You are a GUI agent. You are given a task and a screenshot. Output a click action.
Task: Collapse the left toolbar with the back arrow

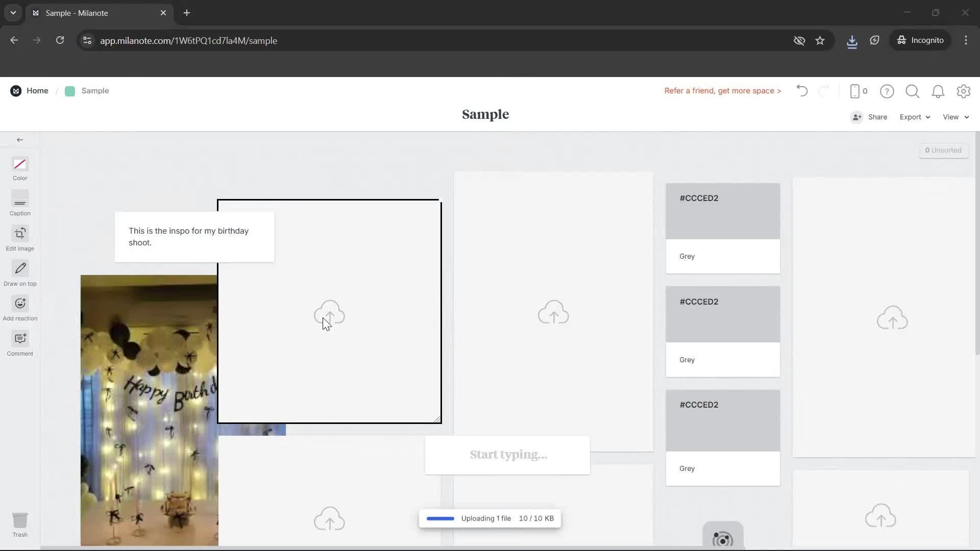(20, 139)
